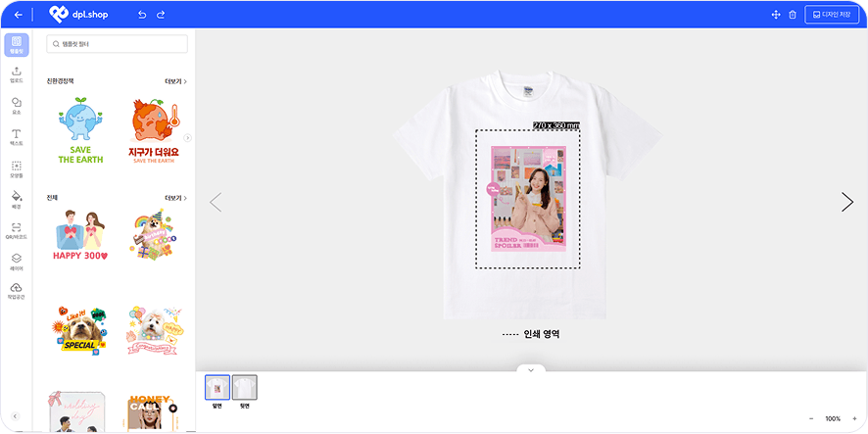Click the 100% zoom level value
868x434 pixels.
click(x=833, y=419)
